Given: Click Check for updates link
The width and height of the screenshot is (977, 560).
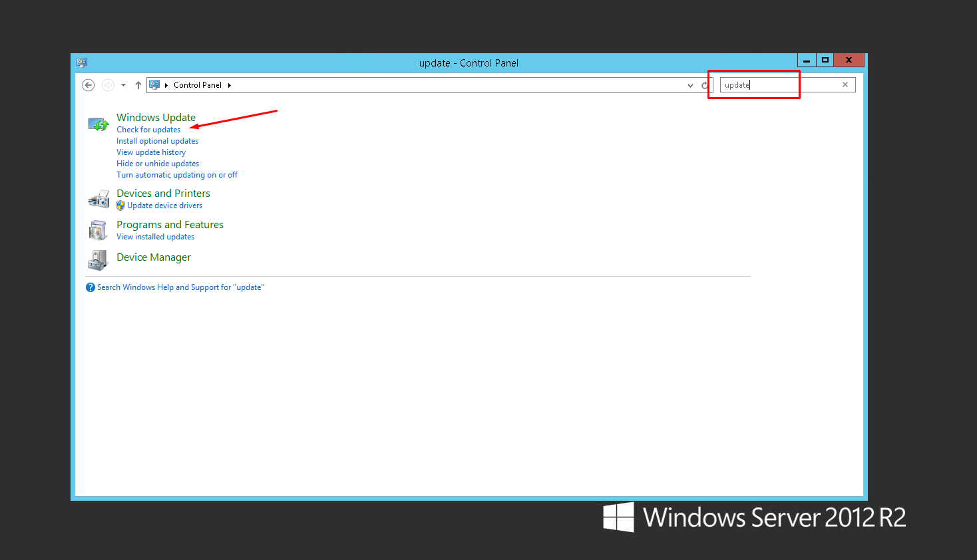Looking at the screenshot, I should point(148,130).
